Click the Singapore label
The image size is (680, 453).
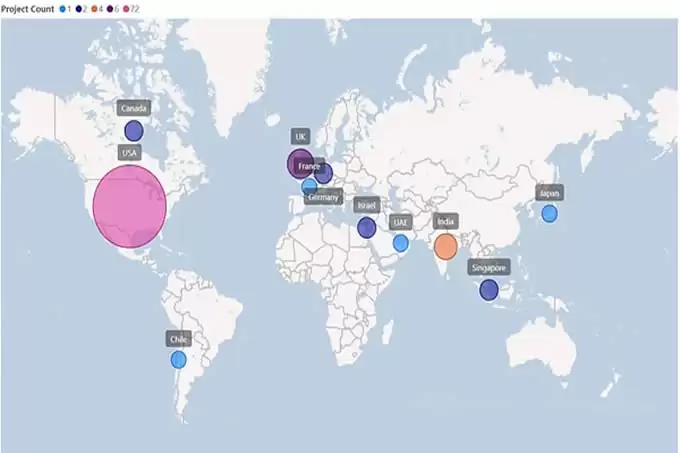pyautogui.click(x=489, y=267)
